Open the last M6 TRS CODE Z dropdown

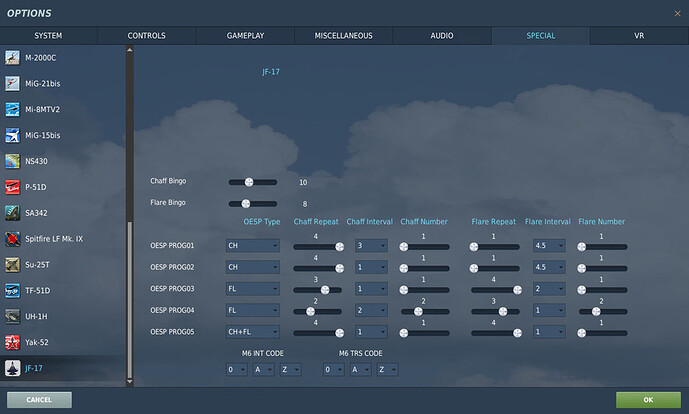tap(387, 370)
